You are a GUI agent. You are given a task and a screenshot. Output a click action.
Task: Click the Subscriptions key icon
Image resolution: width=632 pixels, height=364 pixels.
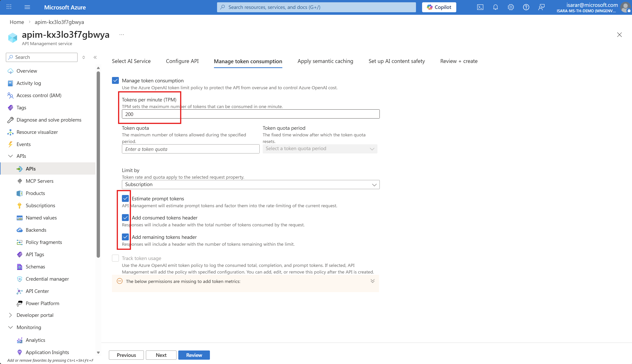[20, 205]
